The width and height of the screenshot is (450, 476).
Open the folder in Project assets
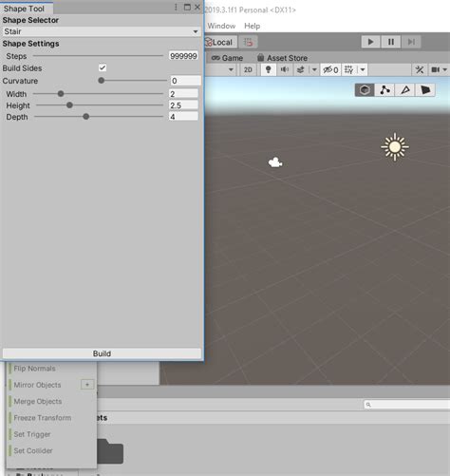(110, 451)
